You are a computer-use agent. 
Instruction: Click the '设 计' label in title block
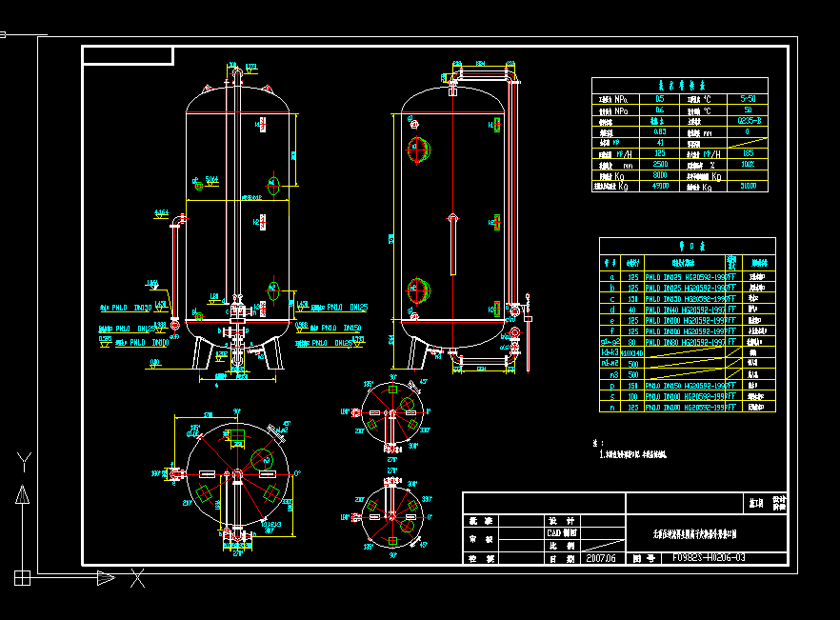tap(562, 521)
